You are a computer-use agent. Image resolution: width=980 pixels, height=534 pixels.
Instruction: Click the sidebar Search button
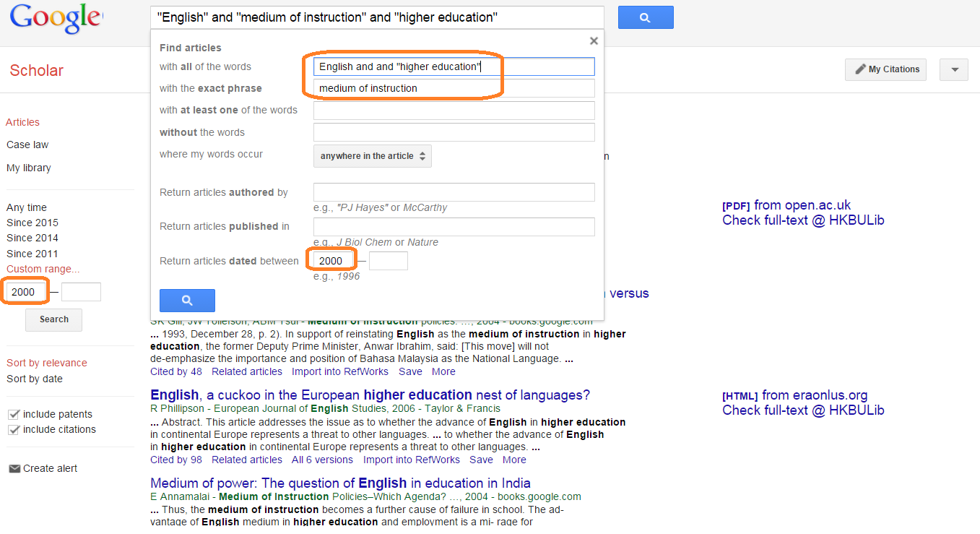pos(53,319)
